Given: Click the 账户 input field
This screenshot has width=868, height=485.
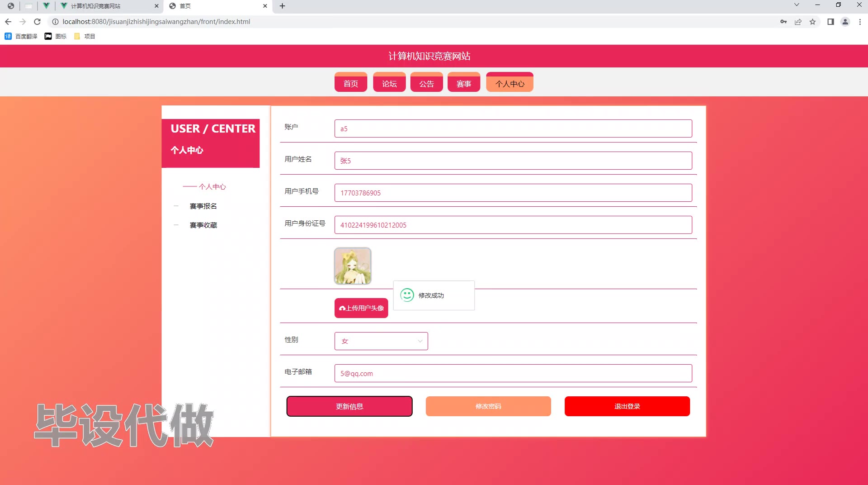Looking at the screenshot, I should (x=513, y=128).
